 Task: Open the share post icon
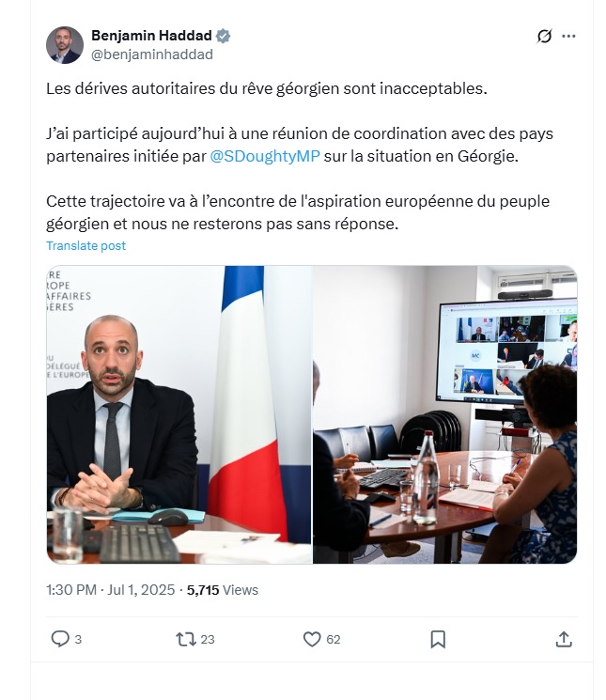[564, 639]
